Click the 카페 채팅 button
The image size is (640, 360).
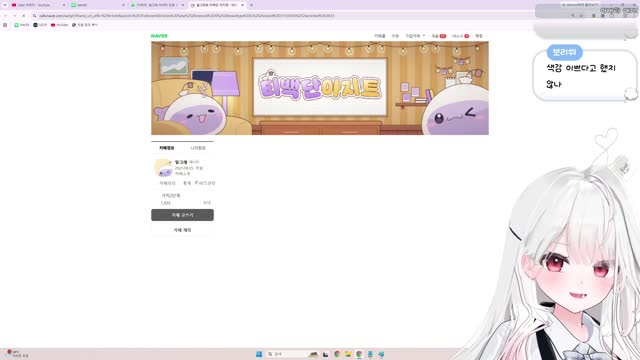pyautogui.click(x=182, y=230)
